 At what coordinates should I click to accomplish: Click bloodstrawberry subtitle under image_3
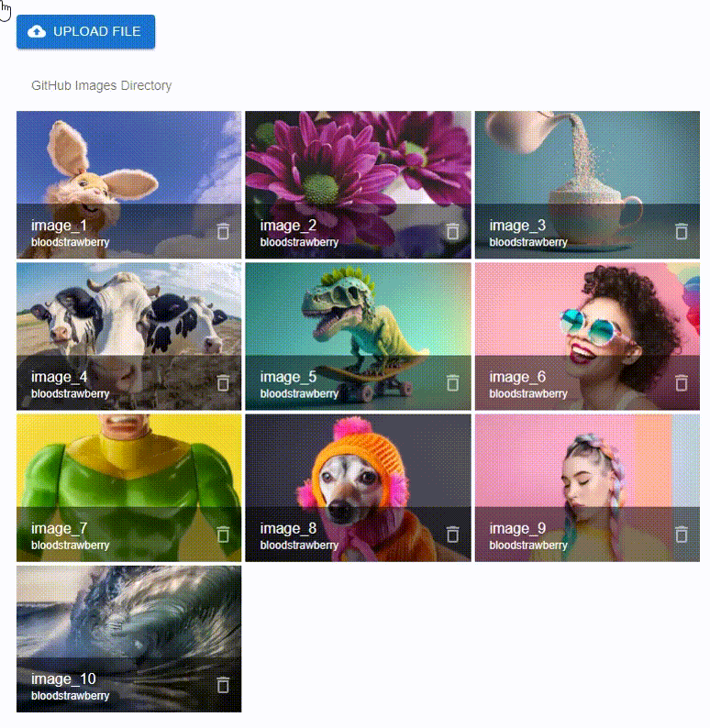point(528,242)
